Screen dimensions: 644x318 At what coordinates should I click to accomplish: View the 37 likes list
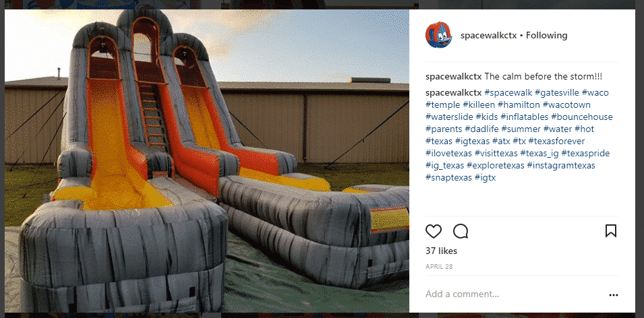(x=441, y=251)
